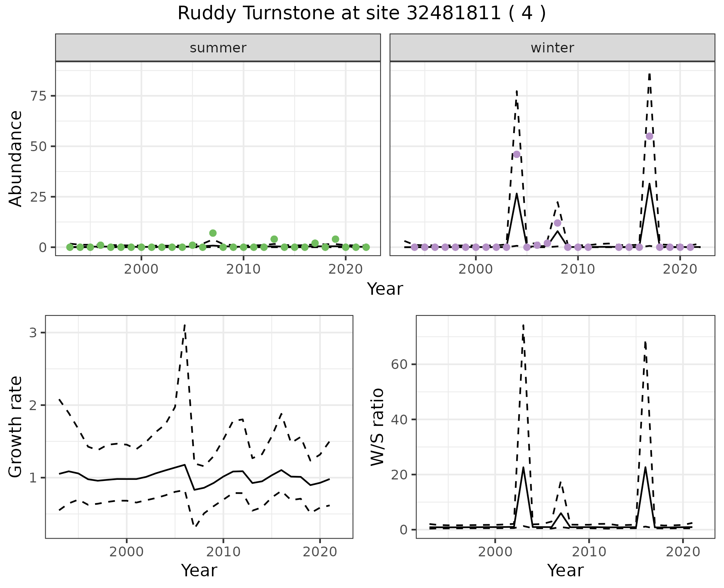Image resolution: width=724 pixels, height=588 pixels.
Task: Click the purple winter point near 46
Action: (517, 154)
